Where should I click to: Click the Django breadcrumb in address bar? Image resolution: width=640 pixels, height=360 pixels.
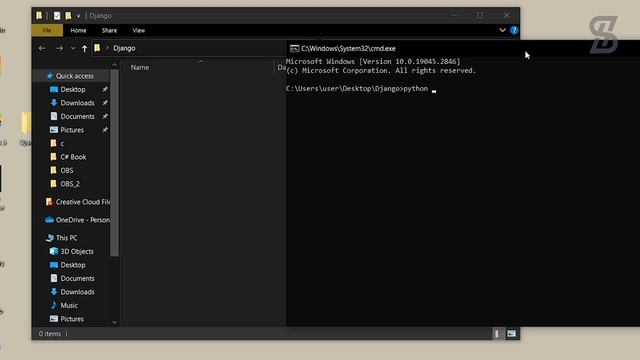click(124, 48)
